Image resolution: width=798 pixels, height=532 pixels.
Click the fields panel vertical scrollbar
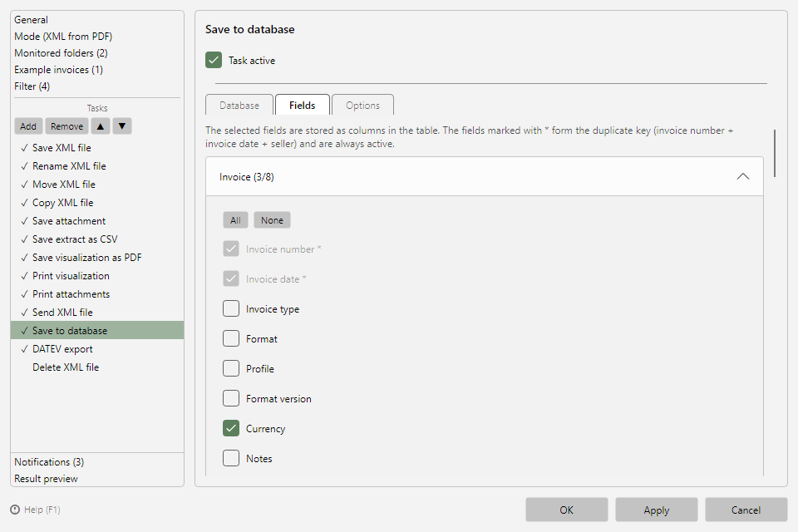(x=775, y=153)
